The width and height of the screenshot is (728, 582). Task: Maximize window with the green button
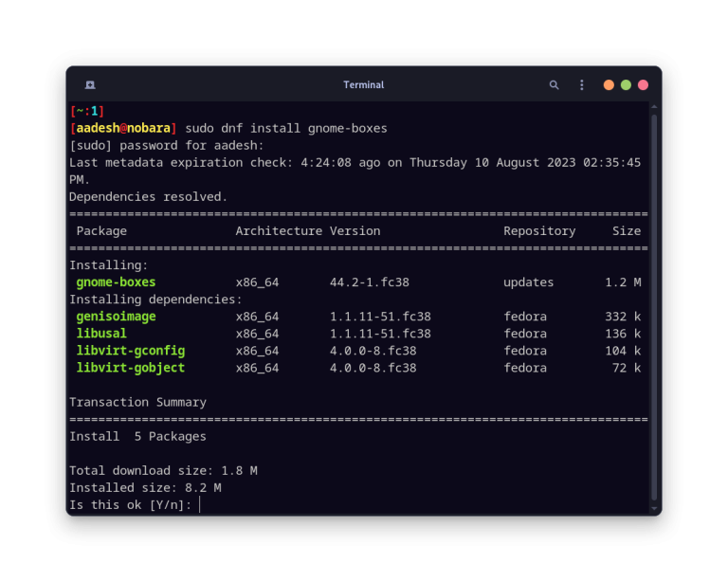click(626, 85)
